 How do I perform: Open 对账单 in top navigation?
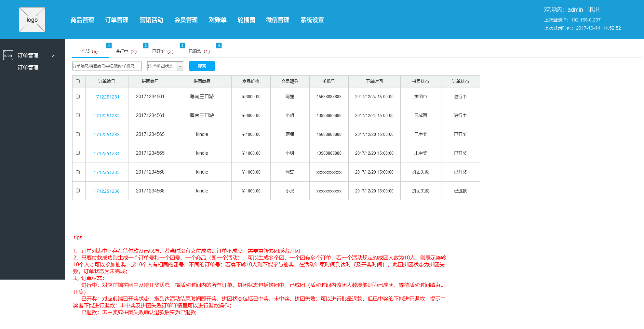click(x=218, y=20)
